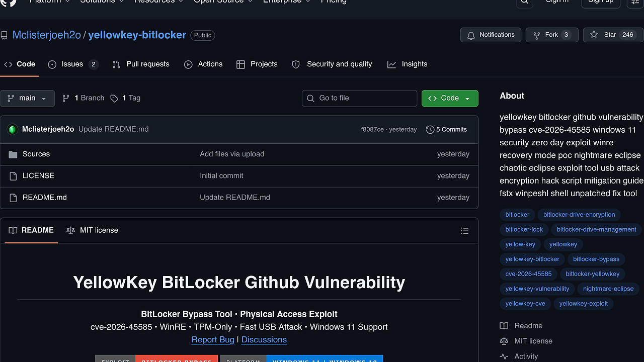Viewport: 644px width, 362px height.
Task: Select the yellowkey-cve topic tag
Action: point(525,303)
